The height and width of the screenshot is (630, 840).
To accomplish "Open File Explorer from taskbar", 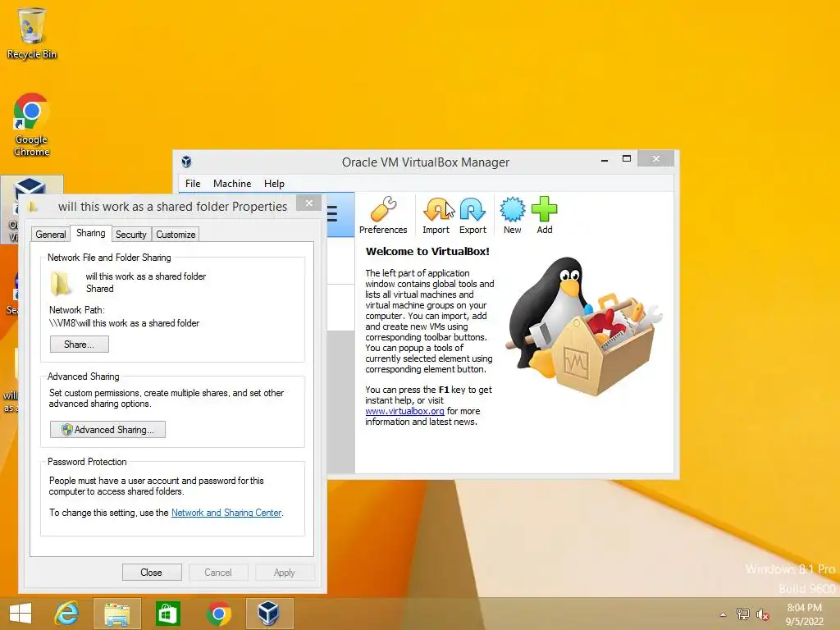I will 116,614.
